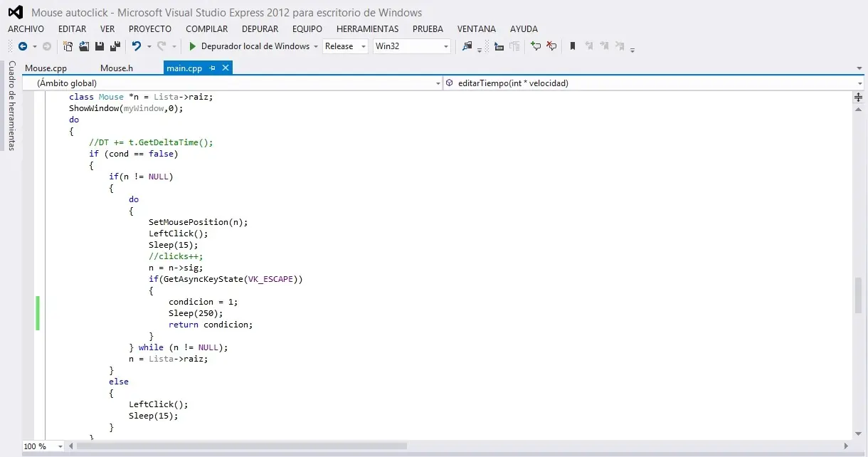Adjust the 100% zoom control
868x457 pixels.
(x=39, y=447)
